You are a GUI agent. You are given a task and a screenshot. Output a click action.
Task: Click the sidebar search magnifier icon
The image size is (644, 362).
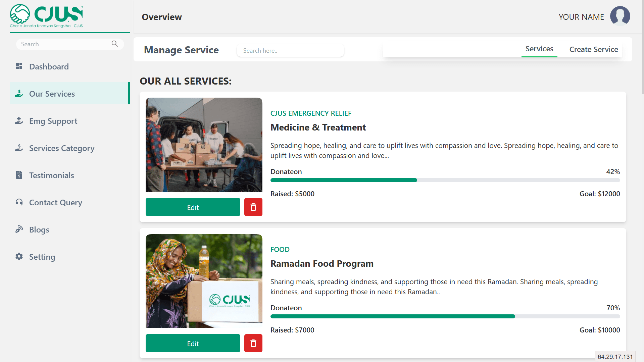(115, 44)
